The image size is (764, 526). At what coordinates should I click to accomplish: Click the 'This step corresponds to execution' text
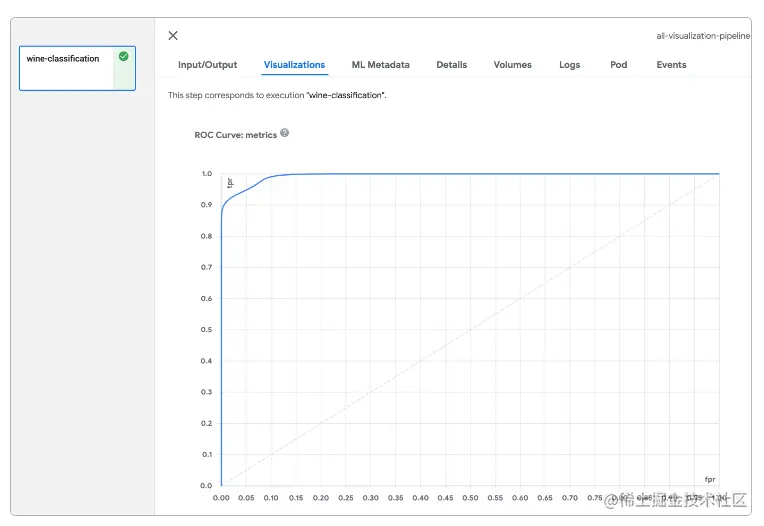(236, 95)
